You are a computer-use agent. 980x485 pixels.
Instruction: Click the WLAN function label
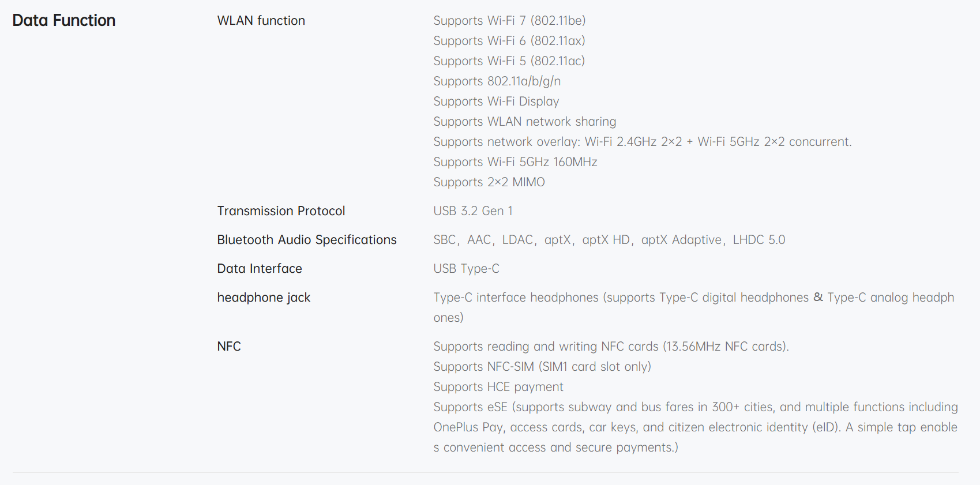click(x=261, y=21)
